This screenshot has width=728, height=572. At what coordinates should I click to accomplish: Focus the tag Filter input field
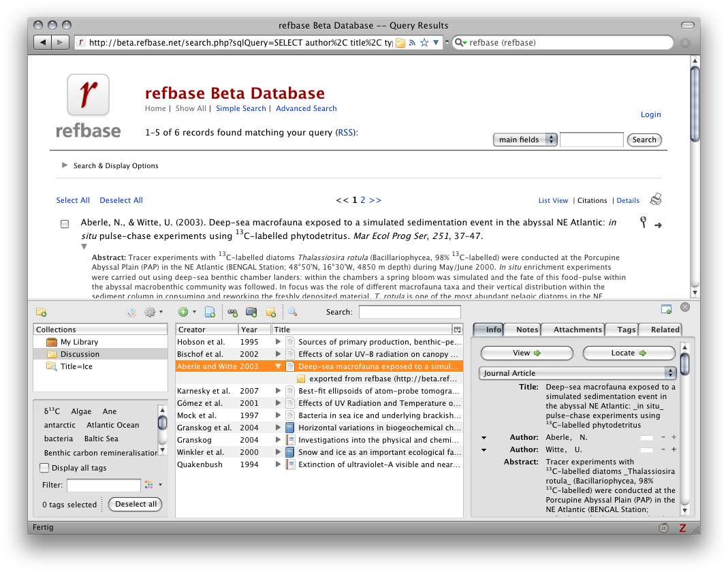pyautogui.click(x=104, y=485)
